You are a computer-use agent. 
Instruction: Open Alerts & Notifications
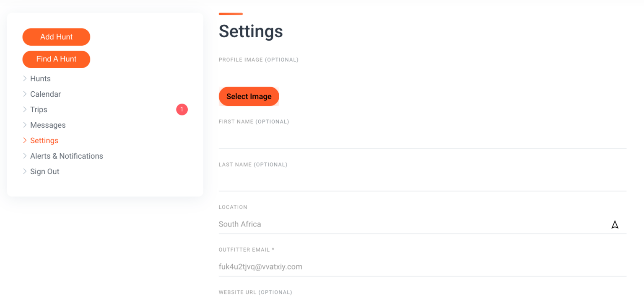point(66,156)
